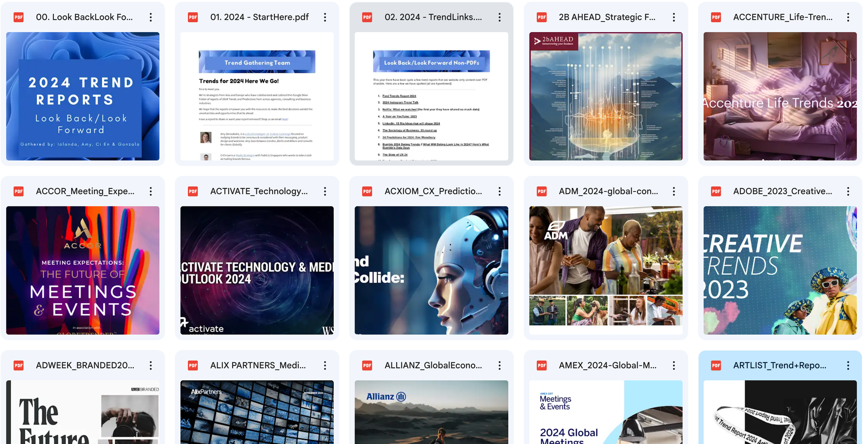The width and height of the screenshot is (868, 444).
Task: Select the Accor Meetings & Events cover thumbnail
Action: tap(83, 270)
